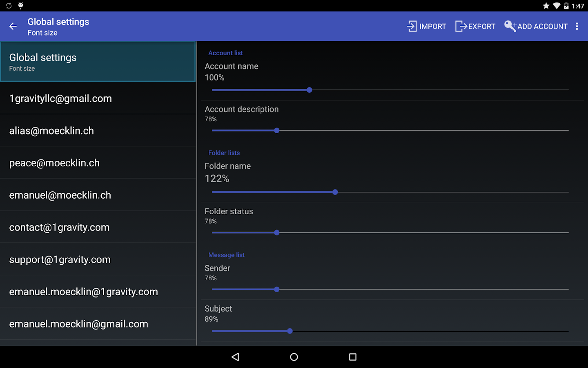Image resolution: width=588 pixels, height=368 pixels.
Task: Click the clock showing 1:47
Action: [578, 6]
